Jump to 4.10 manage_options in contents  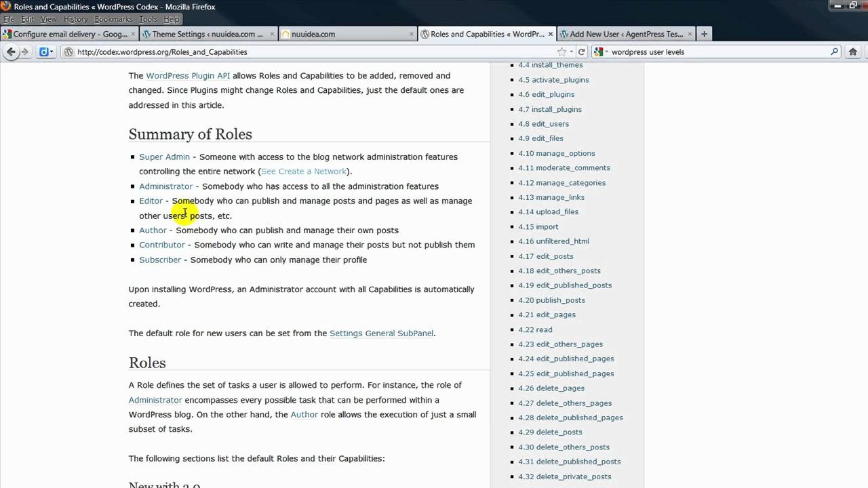tap(557, 153)
